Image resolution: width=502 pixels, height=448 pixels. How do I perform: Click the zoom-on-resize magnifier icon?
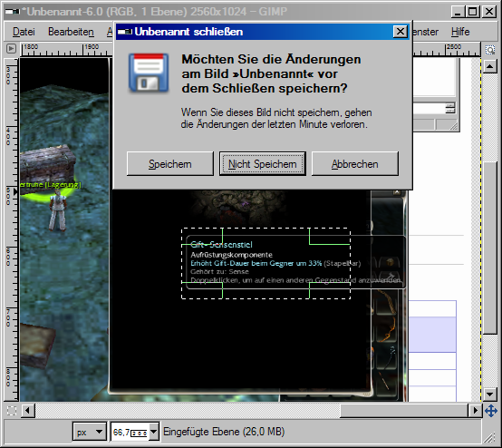point(490,50)
